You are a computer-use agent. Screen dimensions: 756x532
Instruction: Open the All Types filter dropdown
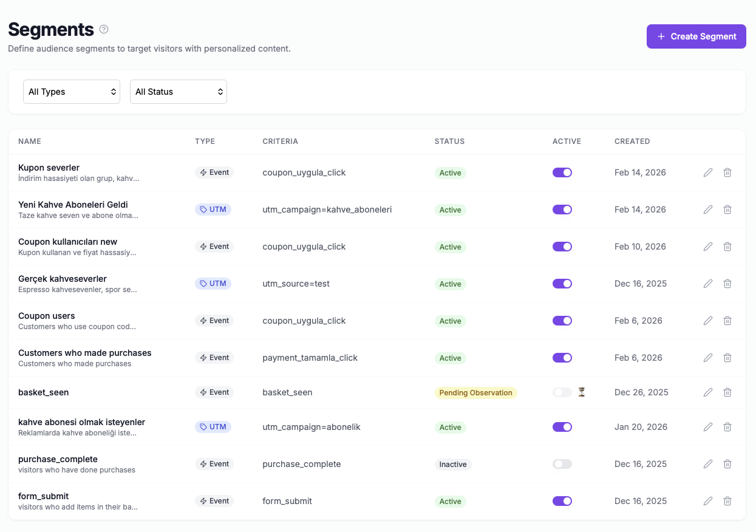click(x=71, y=92)
